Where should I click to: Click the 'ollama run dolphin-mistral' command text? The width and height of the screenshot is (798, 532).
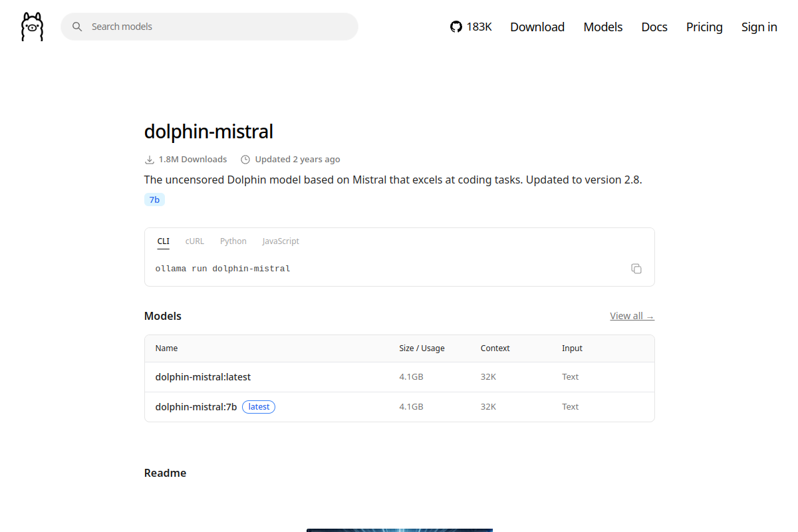pyautogui.click(x=223, y=269)
